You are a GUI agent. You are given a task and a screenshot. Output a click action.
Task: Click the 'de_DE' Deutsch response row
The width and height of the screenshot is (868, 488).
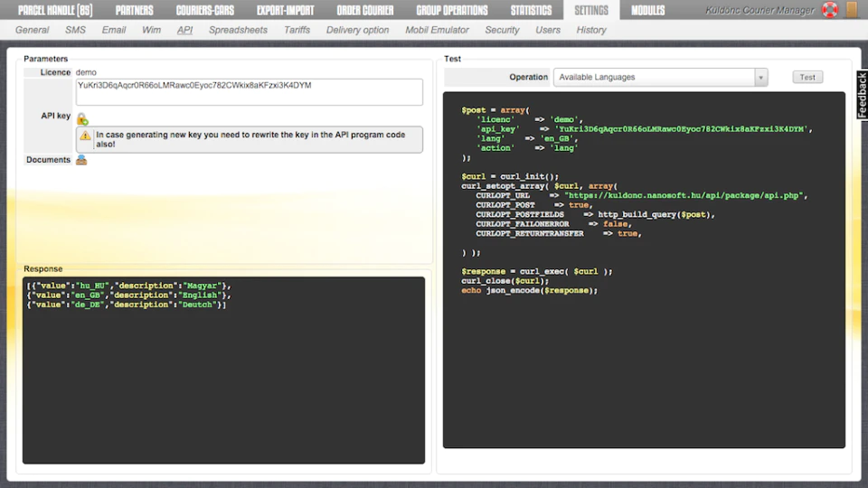127,305
